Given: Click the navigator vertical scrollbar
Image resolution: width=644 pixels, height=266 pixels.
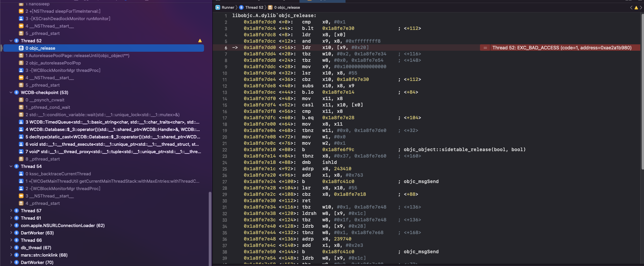Looking at the screenshot, I should (210, 228).
